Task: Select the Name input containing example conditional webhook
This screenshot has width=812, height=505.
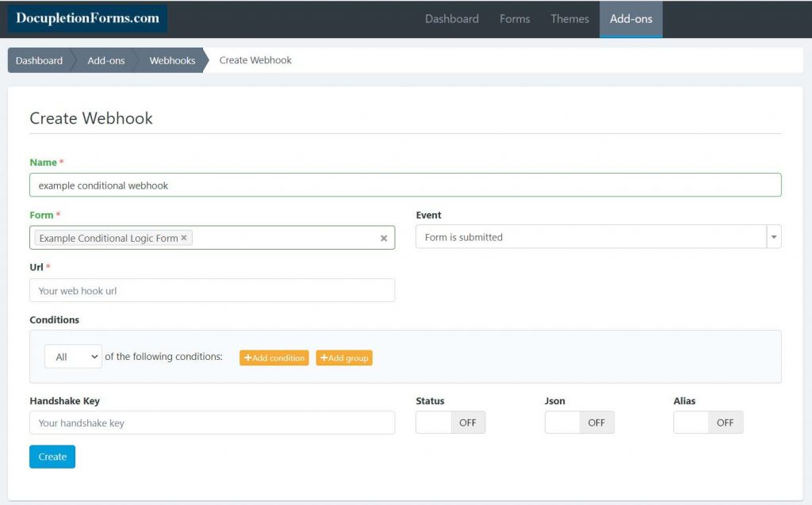Action: [404, 184]
